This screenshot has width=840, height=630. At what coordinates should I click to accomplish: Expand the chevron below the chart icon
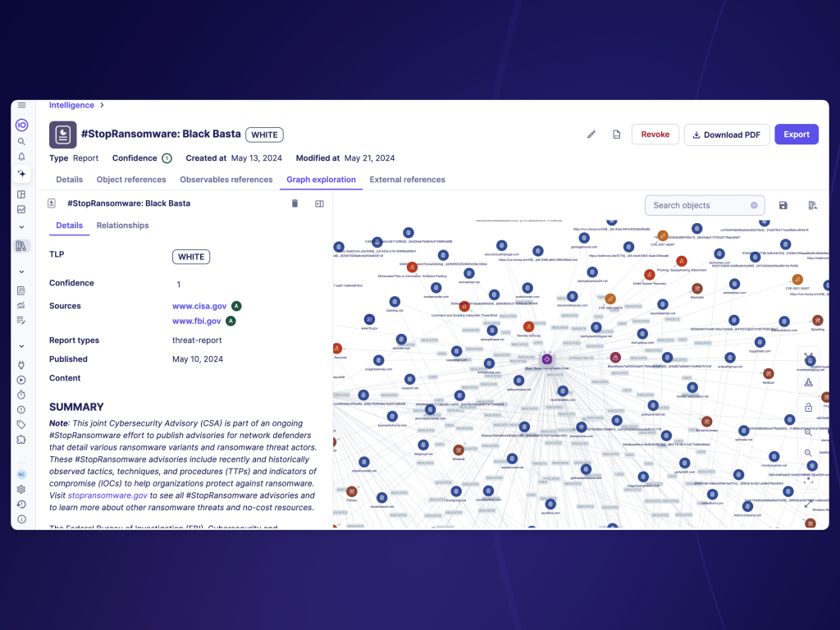(x=21, y=227)
